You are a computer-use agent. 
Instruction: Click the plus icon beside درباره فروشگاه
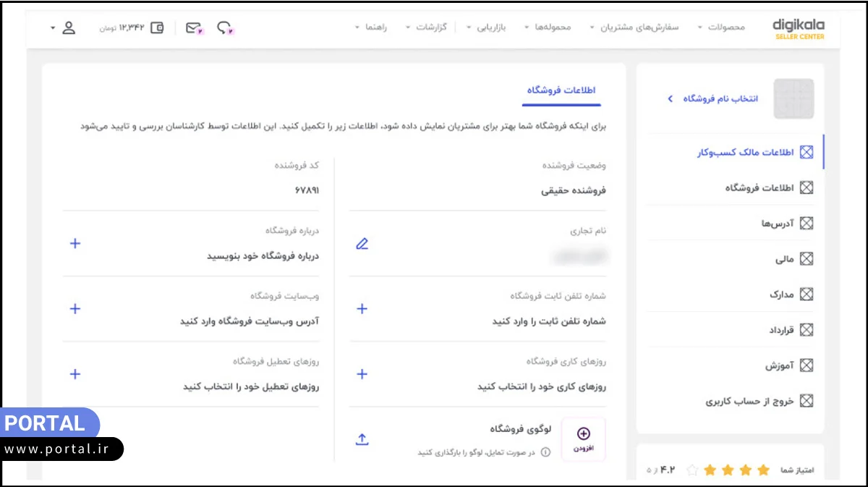75,244
